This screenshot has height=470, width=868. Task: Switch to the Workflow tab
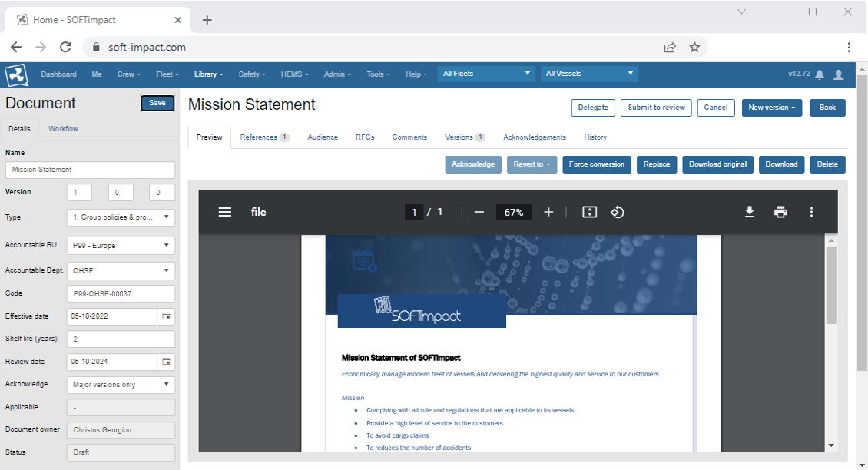(x=63, y=129)
